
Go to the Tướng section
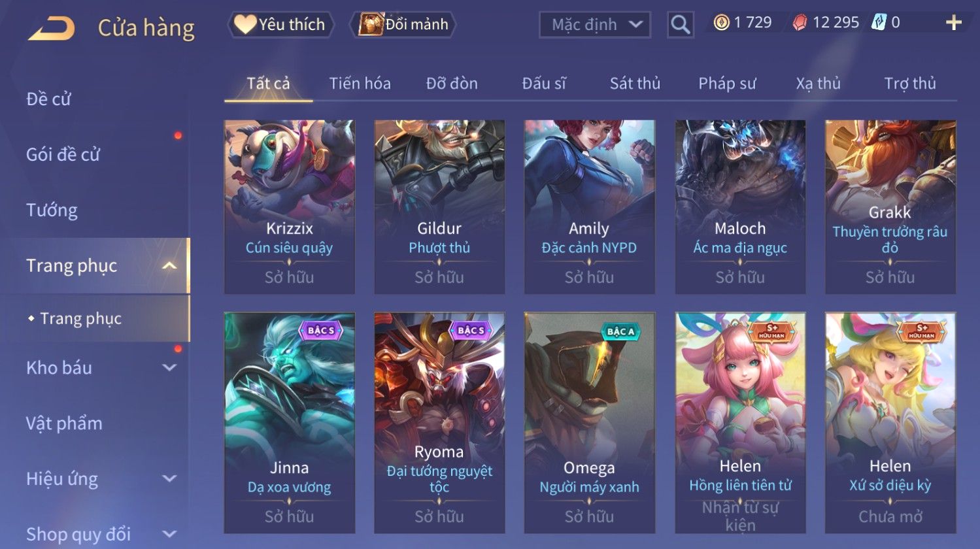click(52, 210)
